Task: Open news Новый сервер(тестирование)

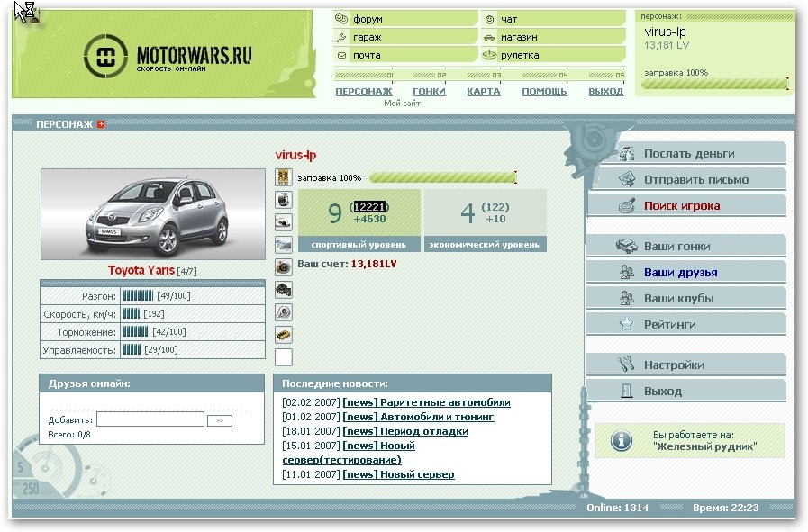Action: (349, 453)
